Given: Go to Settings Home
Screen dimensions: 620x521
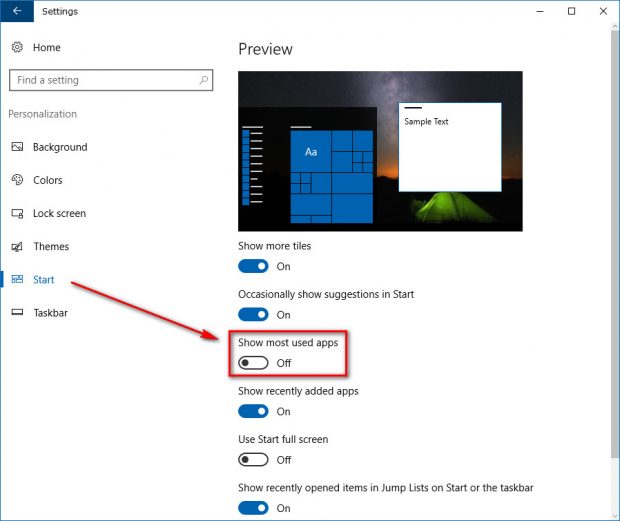Looking at the screenshot, I should pyautogui.click(x=47, y=47).
